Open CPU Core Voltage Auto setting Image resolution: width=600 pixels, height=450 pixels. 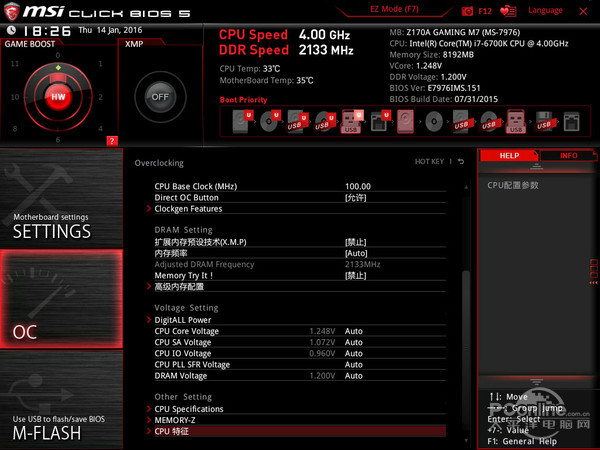click(354, 331)
